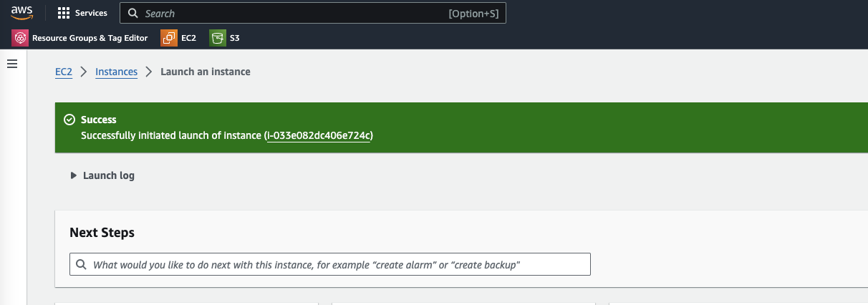Open instance ID i-033e082dc406e724c link
Screen dimensions: 868x305
click(x=319, y=135)
